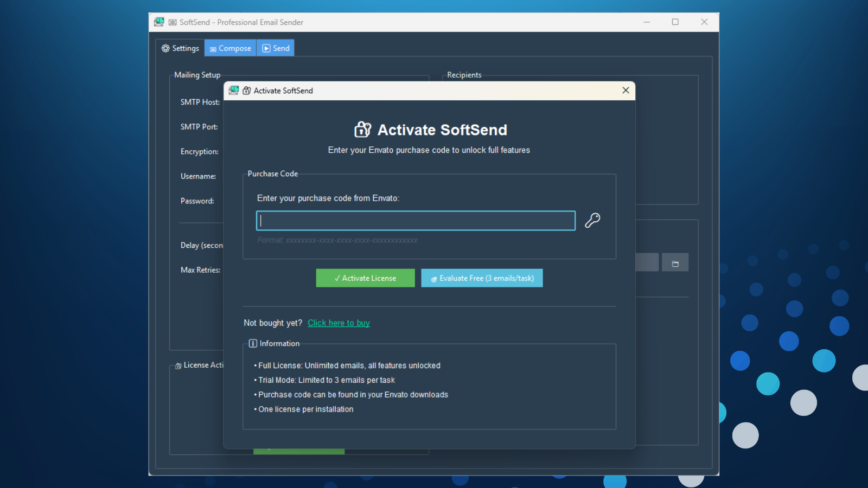The image size is (868, 488).
Task: Click the padlock icon in the dialog title bar
Action: 246,91
